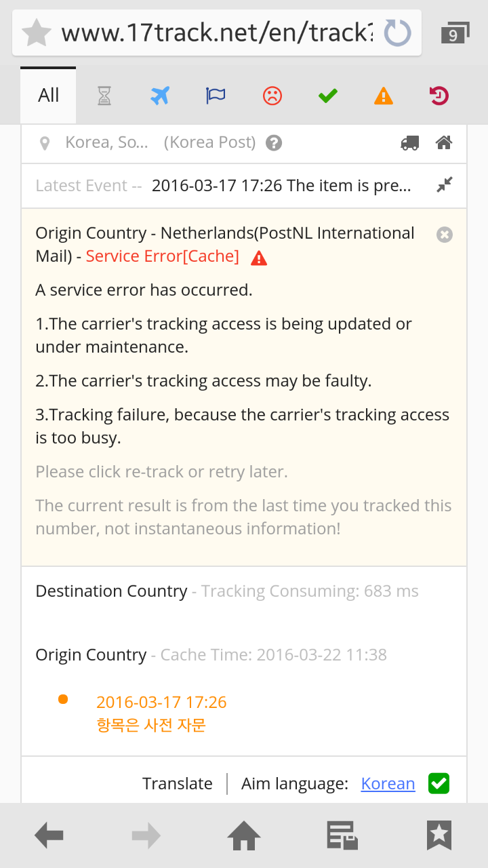Toggle the Translate green checkbox
Image resolution: width=488 pixels, height=868 pixels.
click(439, 784)
